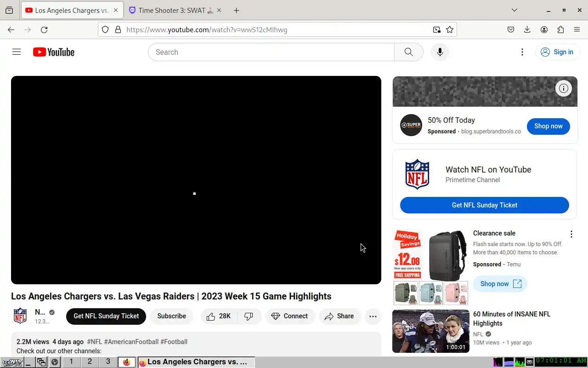Click the tracking protection shield icon
Image resolution: width=588 pixels, height=368 pixels.
click(x=105, y=29)
